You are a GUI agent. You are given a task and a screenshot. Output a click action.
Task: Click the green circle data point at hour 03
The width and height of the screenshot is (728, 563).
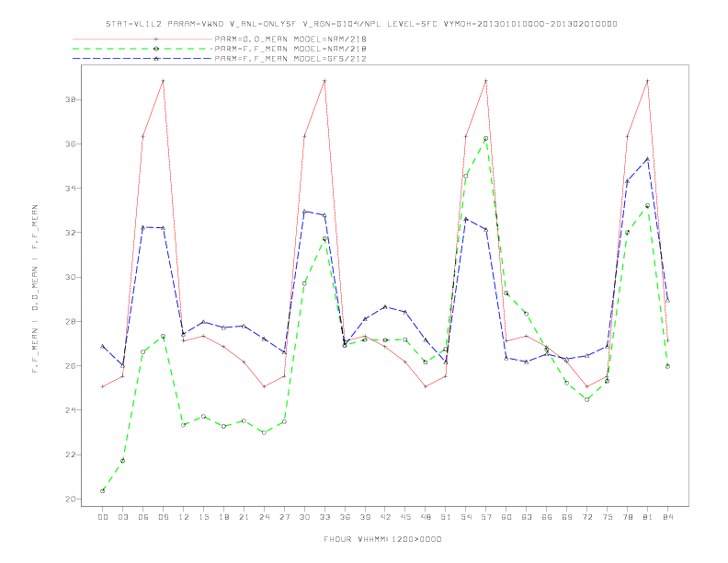click(x=122, y=461)
